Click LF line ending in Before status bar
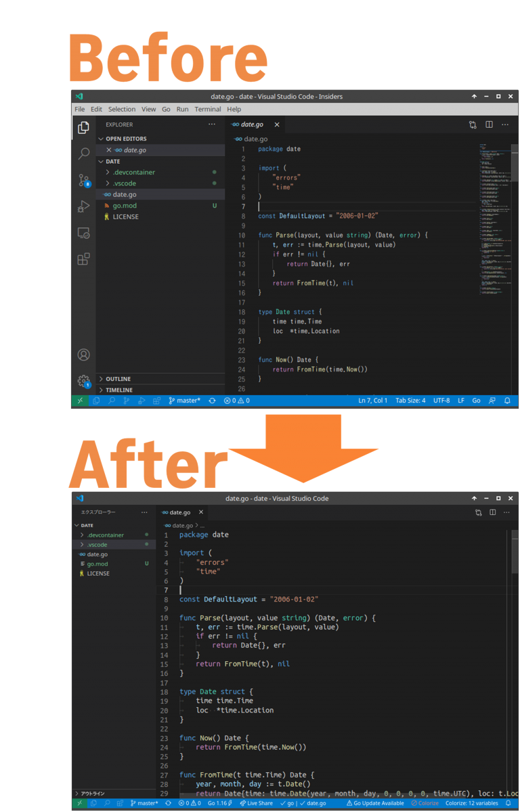Screen dimensions: 520x812 (461, 401)
